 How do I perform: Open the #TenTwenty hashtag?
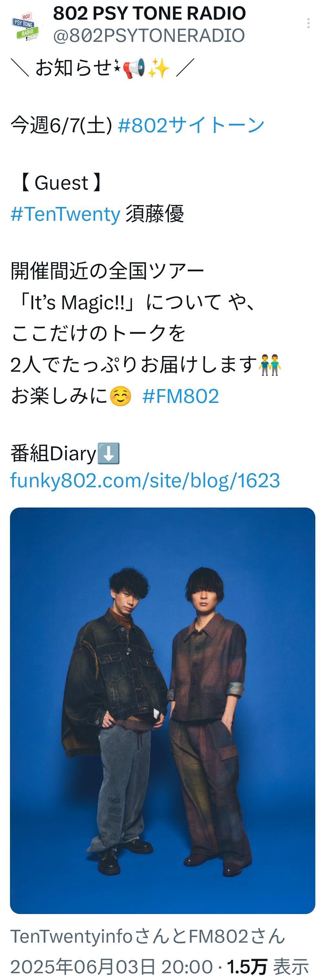pos(65,213)
